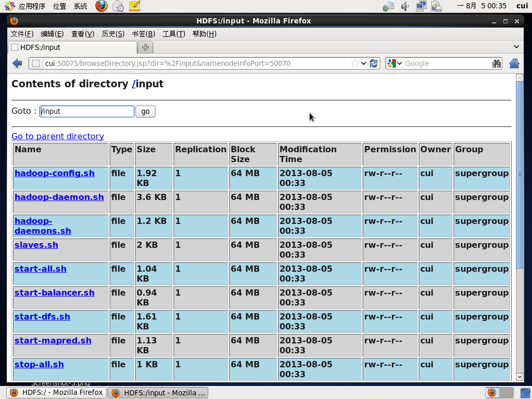
Task: Click the 3.6 KB size cell
Action: point(154,202)
